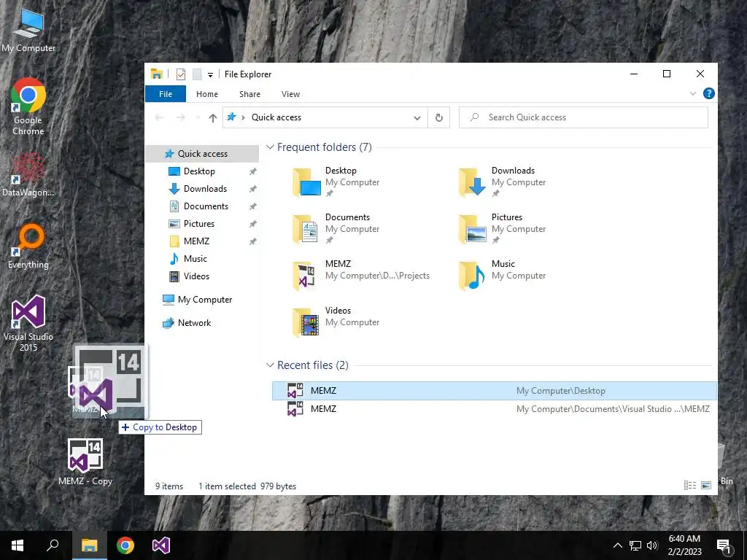Select the Documents frequent folder icon
This screenshot has width=747, height=560.
tap(306, 228)
